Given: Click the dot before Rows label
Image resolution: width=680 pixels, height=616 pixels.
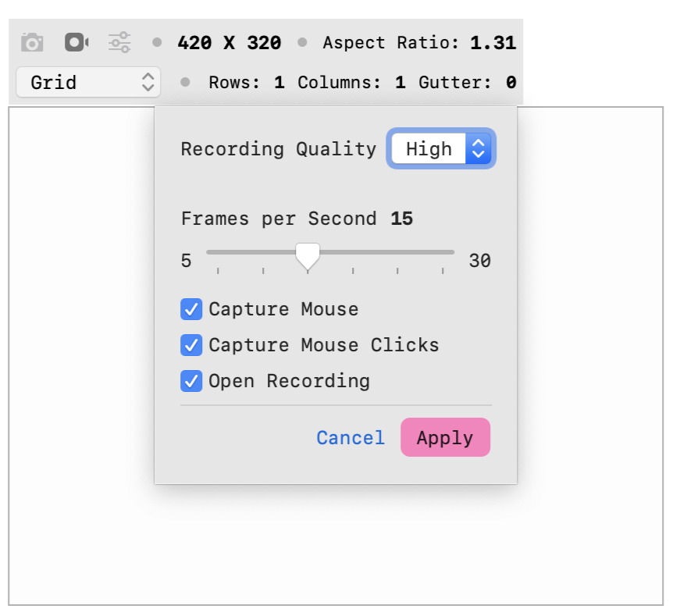Looking at the screenshot, I should pos(185,82).
